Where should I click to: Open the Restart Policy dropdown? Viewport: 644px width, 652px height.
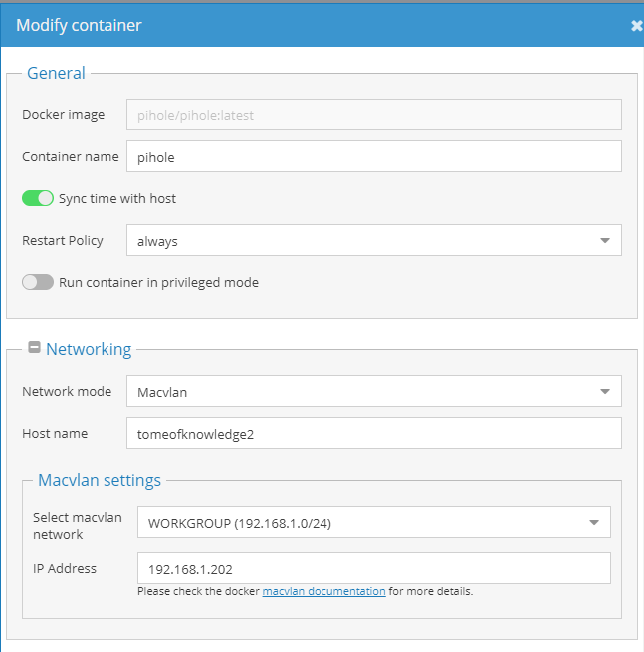click(374, 240)
